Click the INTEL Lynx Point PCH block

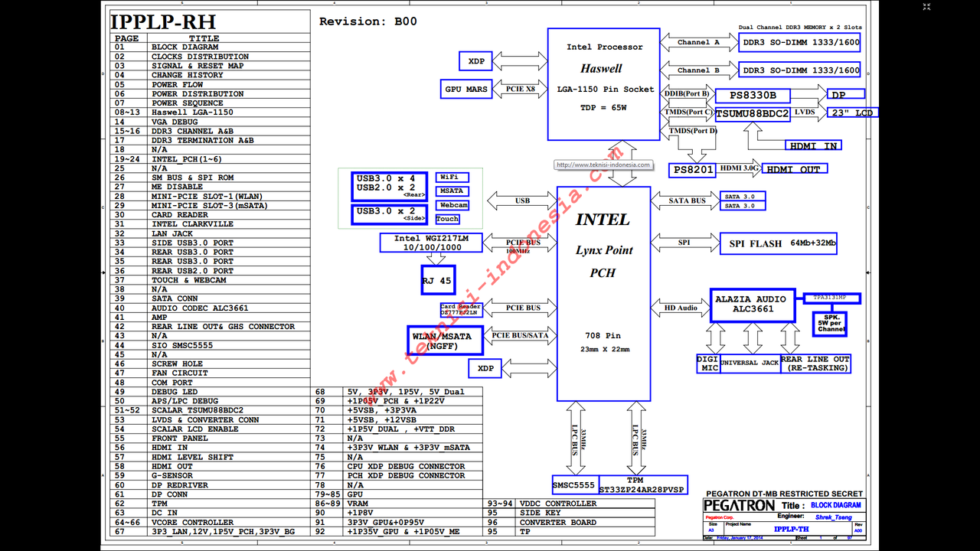coord(603,294)
